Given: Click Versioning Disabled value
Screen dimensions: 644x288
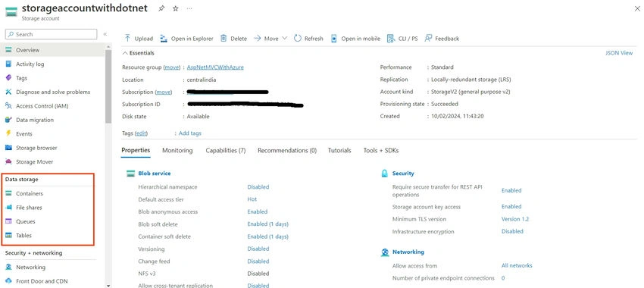Looking at the screenshot, I should (x=258, y=249).
